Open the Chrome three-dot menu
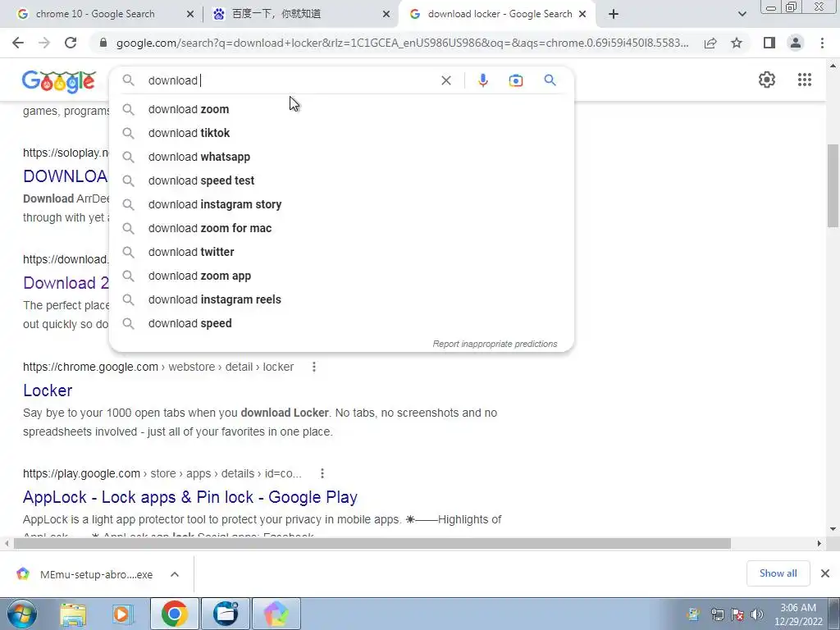This screenshot has height=630, width=840. (822, 43)
